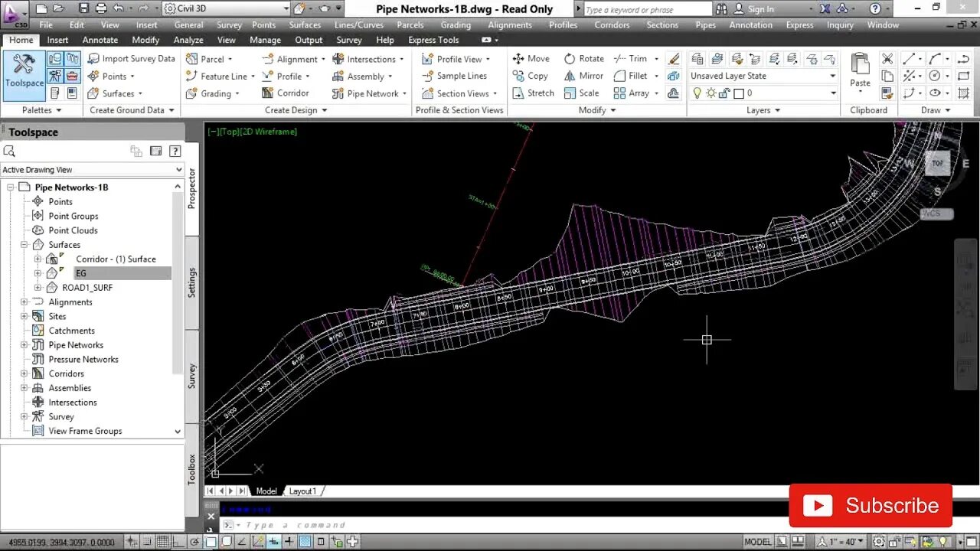Click the Save icon in quick access toolbar
The height and width of the screenshot is (551, 980).
(83, 8)
